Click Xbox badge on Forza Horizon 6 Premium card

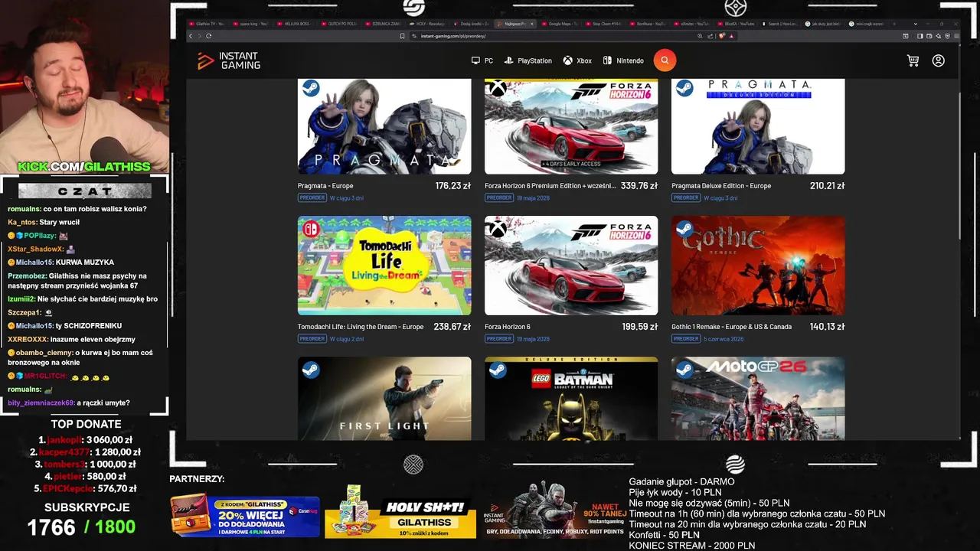(498, 88)
